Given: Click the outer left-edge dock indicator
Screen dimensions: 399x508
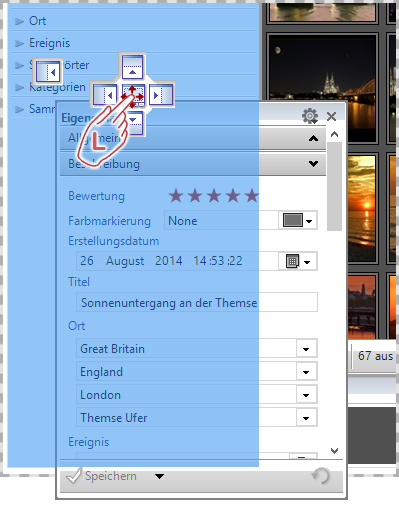Looking at the screenshot, I should coord(48,71).
